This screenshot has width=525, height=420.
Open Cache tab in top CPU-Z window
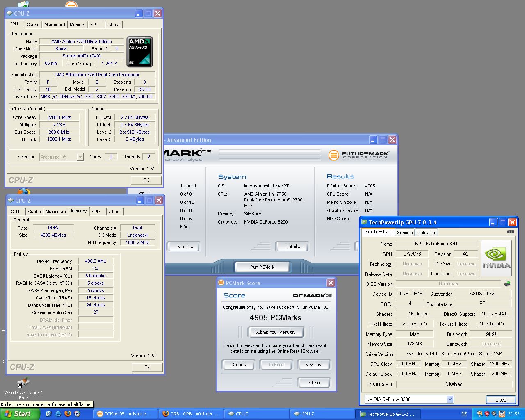(33, 25)
